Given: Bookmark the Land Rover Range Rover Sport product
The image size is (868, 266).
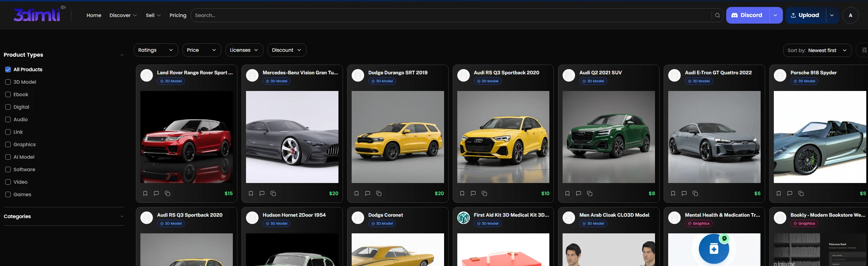Looking at the screenshot, I should [145, 193].
